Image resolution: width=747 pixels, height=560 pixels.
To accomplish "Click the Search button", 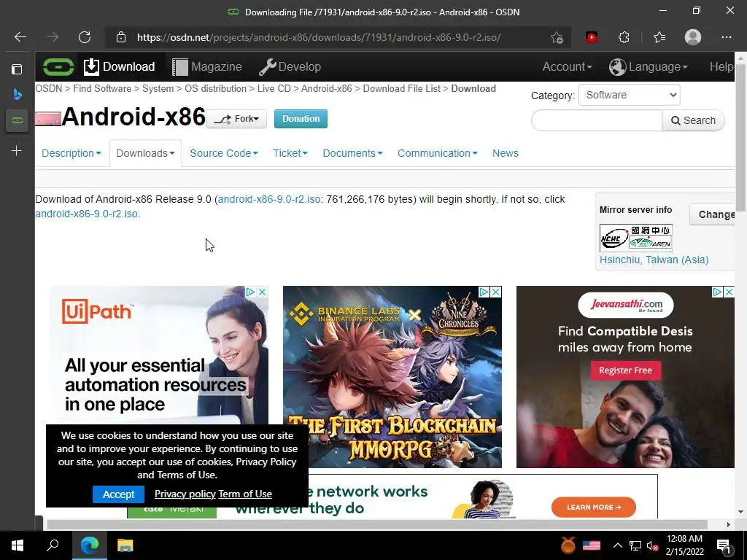I will (x=693, y=120).
